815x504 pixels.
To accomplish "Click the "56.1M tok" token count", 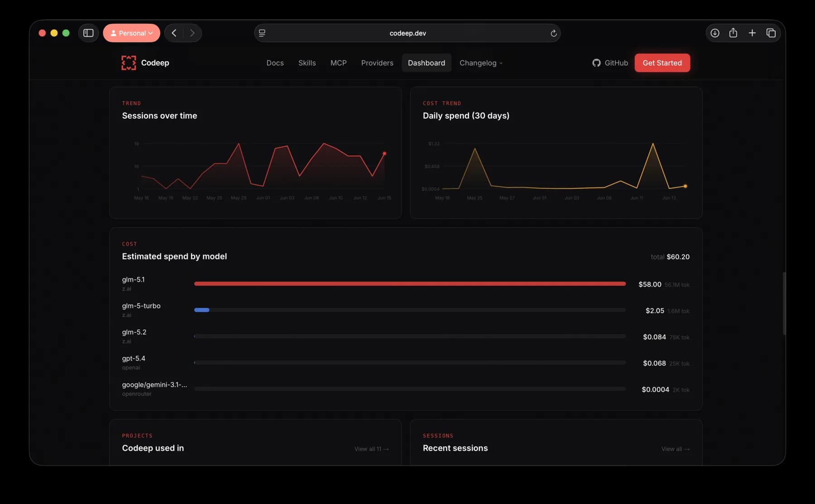I will [677, 285].
